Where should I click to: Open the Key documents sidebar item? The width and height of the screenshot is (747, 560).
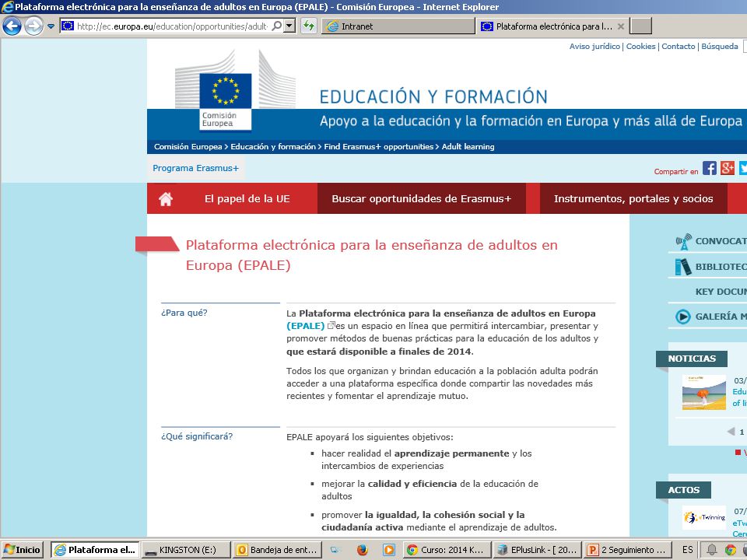tap(721, 292)
